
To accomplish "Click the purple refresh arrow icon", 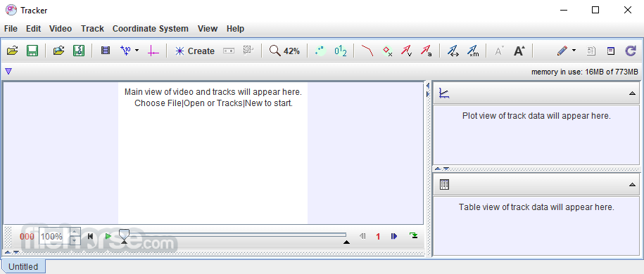I will (x=631, y=51).
